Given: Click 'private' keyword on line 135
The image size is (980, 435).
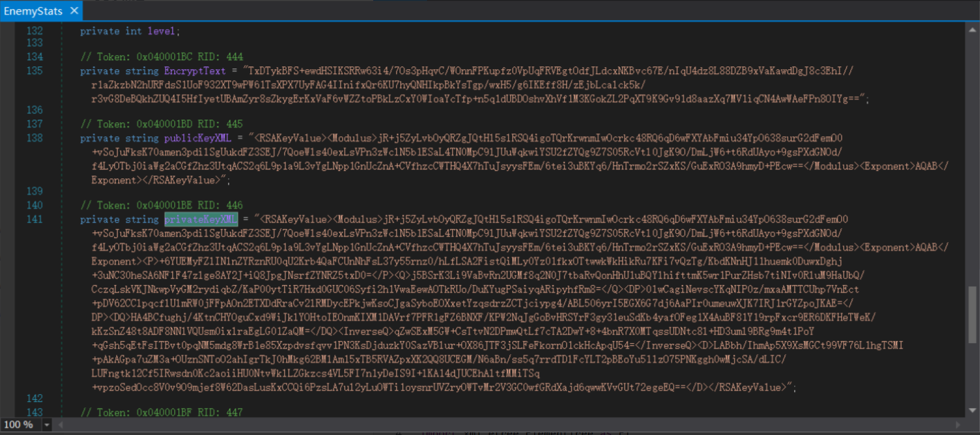Looking at the screenshot, I should [x=100, y=71].
